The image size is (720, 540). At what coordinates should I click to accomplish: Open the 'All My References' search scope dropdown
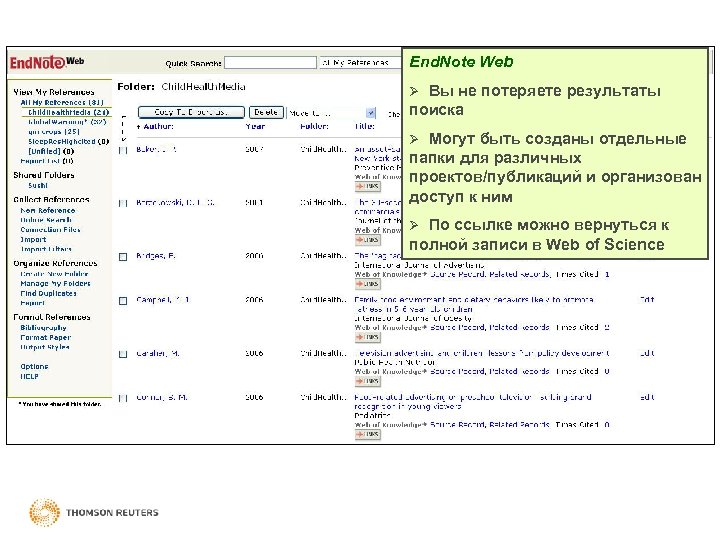click(x=360, y=62)
